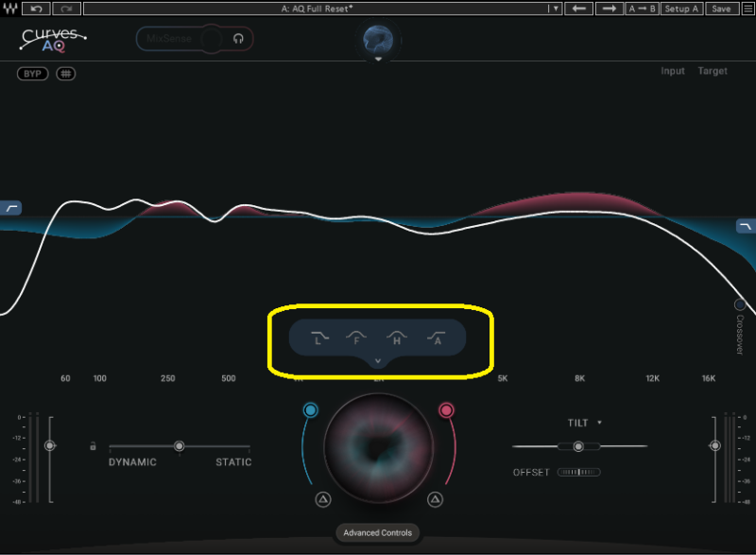This screenshot has height=555, width=756.
Task: Click the redo arrow in top bar
Action: pos(66,9)
